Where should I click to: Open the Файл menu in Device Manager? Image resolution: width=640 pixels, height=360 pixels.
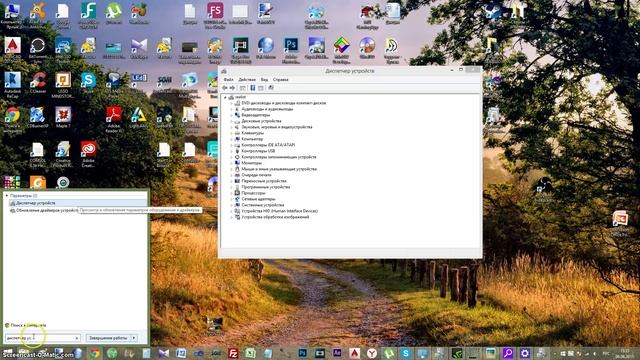[x=229, y=80]
